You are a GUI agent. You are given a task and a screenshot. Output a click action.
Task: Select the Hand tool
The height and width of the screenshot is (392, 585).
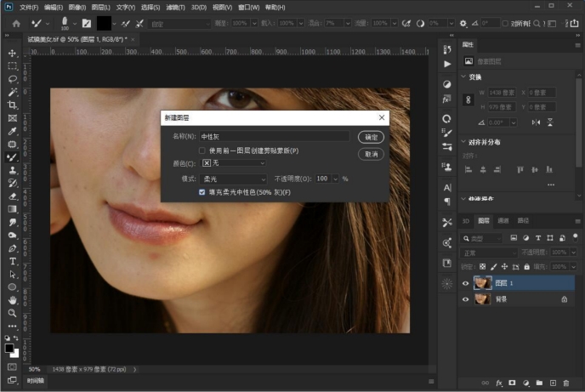12,300
